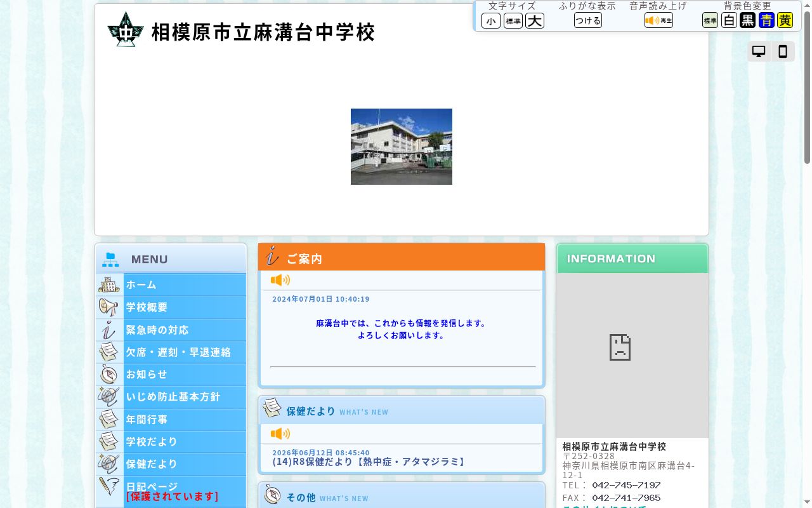
Task: Click speaker icon in ご案内 panel
Action: click(x=280, y=280)
